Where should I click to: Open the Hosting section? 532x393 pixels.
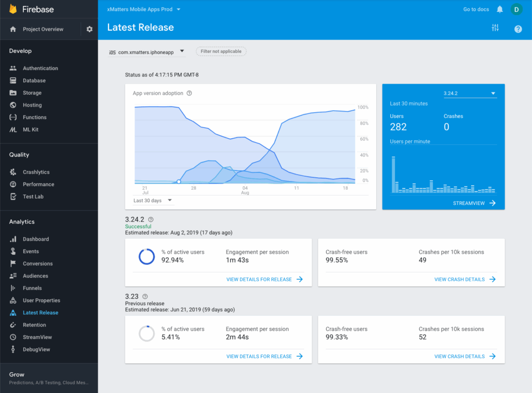click(34, 104)
